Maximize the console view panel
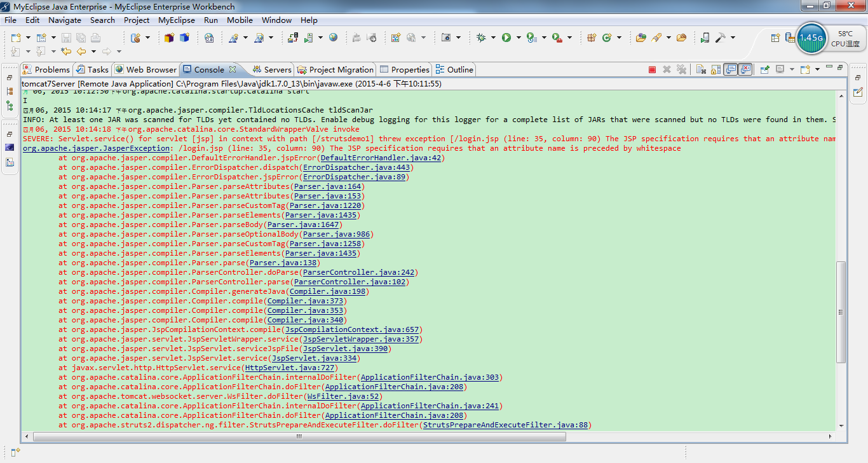Viewport: 868px width, 463px height. coord(839,67)
